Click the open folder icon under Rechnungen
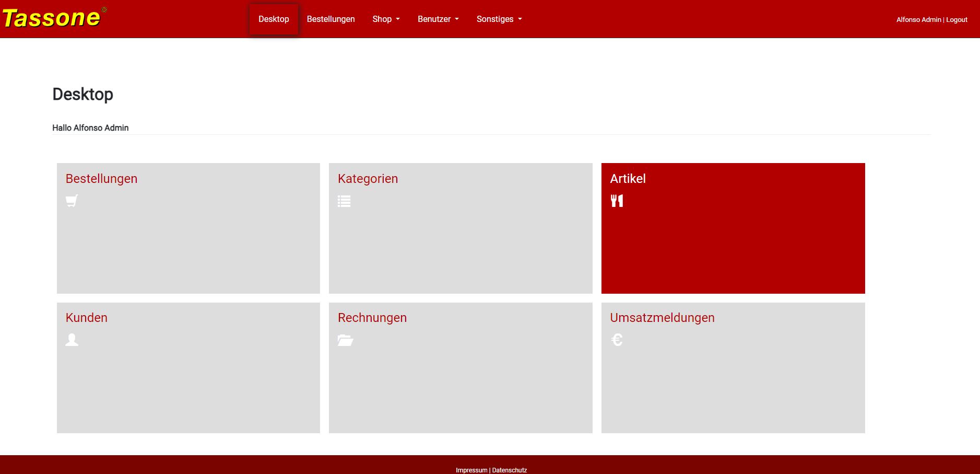Screen dimensions: 980x474 pos(345,340)
